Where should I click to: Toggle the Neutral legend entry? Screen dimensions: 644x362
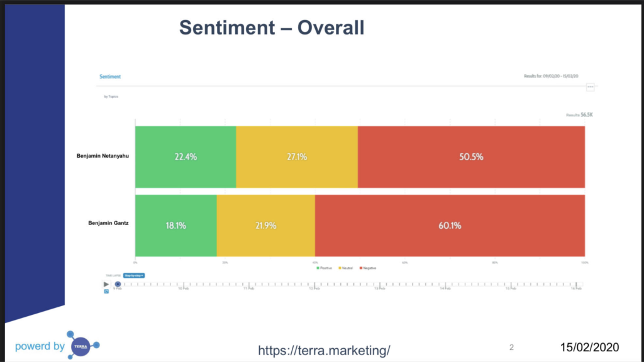[345, 268]
